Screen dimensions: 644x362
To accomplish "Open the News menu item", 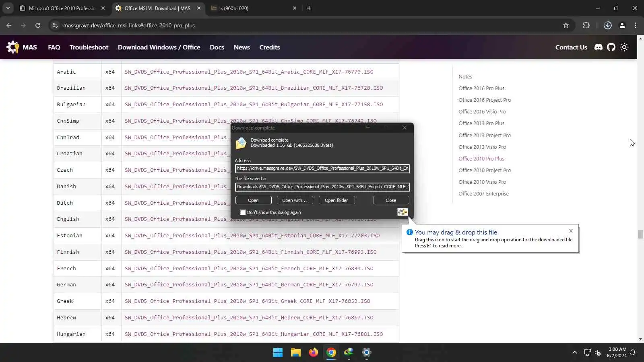I will [x=242, y=47].
